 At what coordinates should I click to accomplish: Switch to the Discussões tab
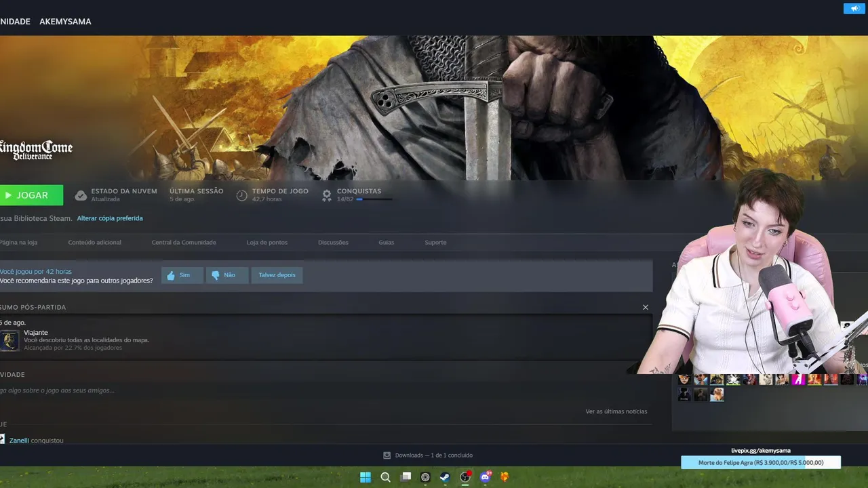(333, 242)
